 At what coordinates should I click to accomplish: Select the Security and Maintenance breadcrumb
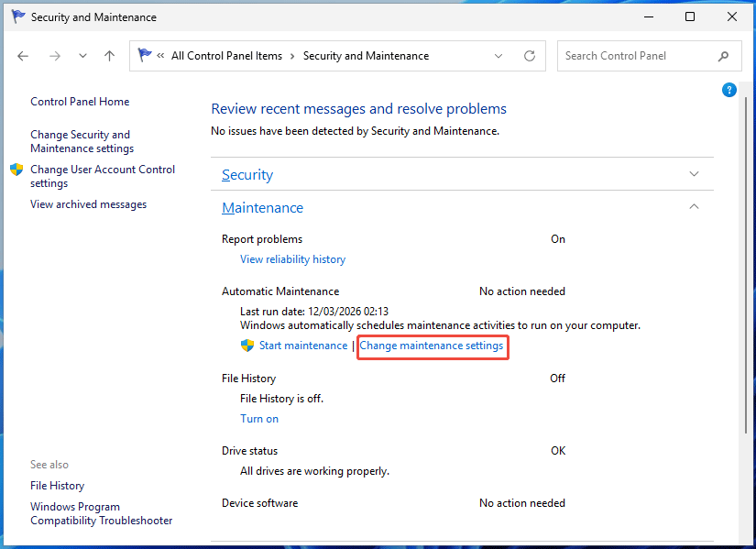(x=366, y=55)
